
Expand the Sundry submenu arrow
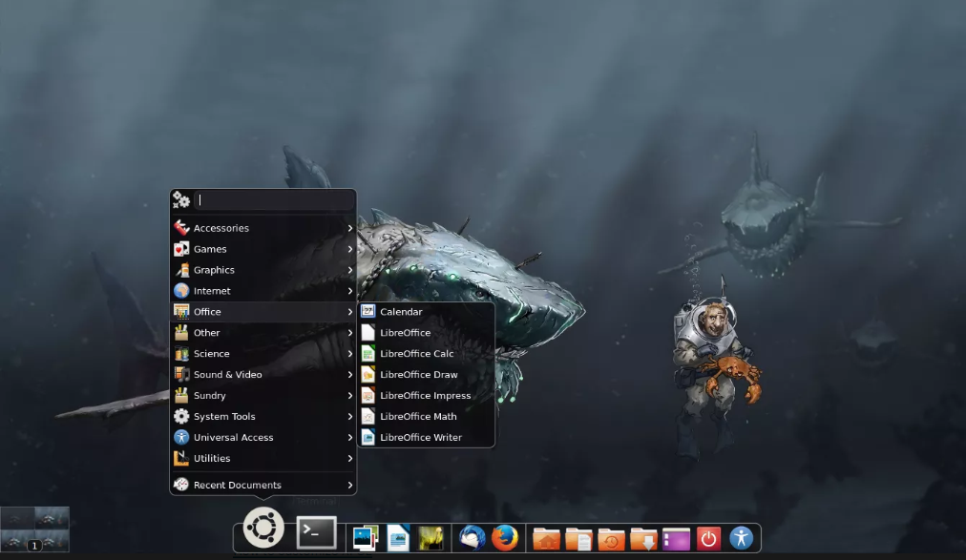[x=350, y=395]
